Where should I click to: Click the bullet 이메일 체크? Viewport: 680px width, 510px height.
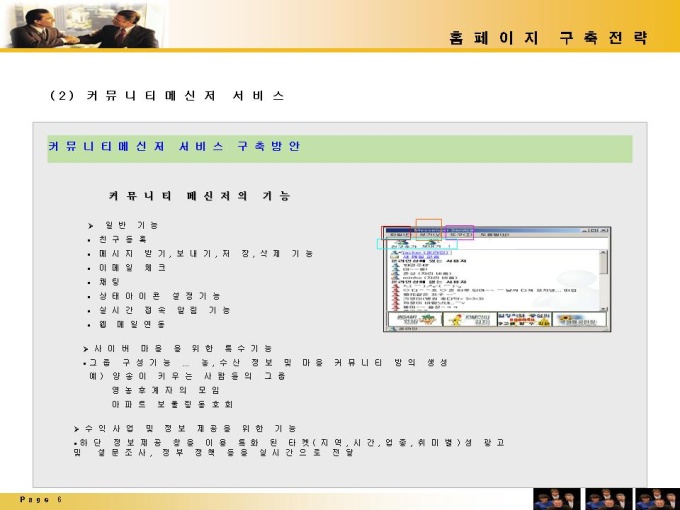tap(127, 268)
